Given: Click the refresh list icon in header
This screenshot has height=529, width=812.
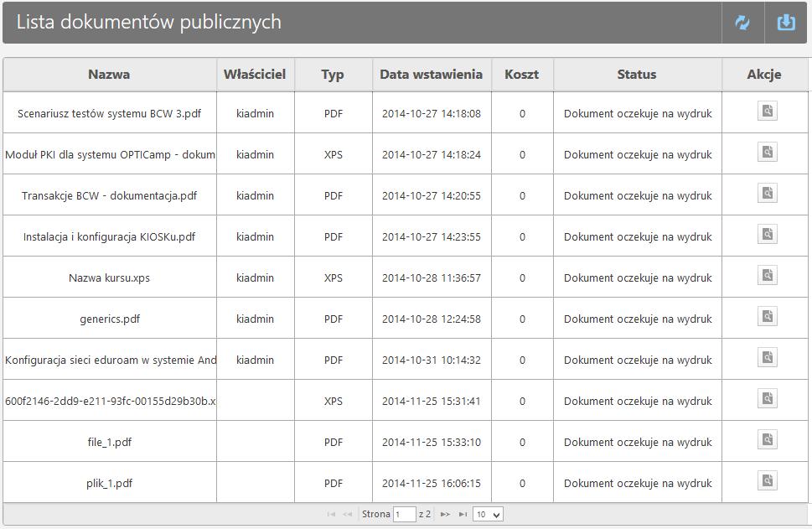Looking at the screenshot, I should point(742,23).
